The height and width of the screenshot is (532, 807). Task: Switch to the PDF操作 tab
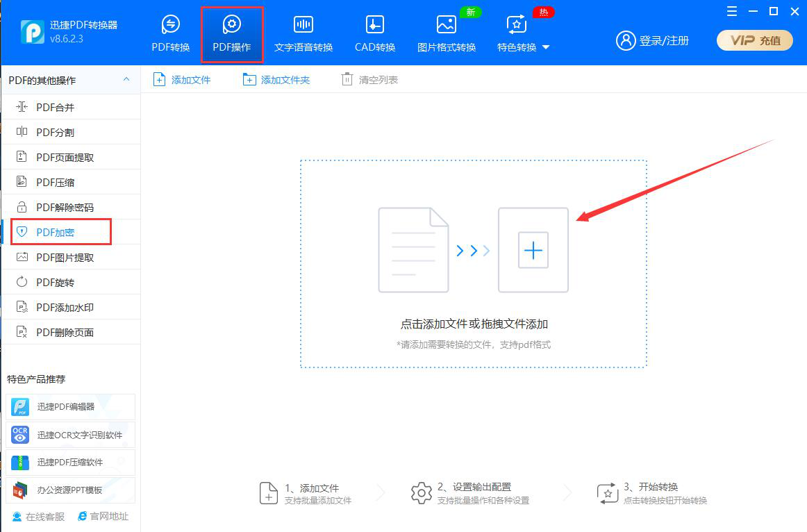coord(231,34)
